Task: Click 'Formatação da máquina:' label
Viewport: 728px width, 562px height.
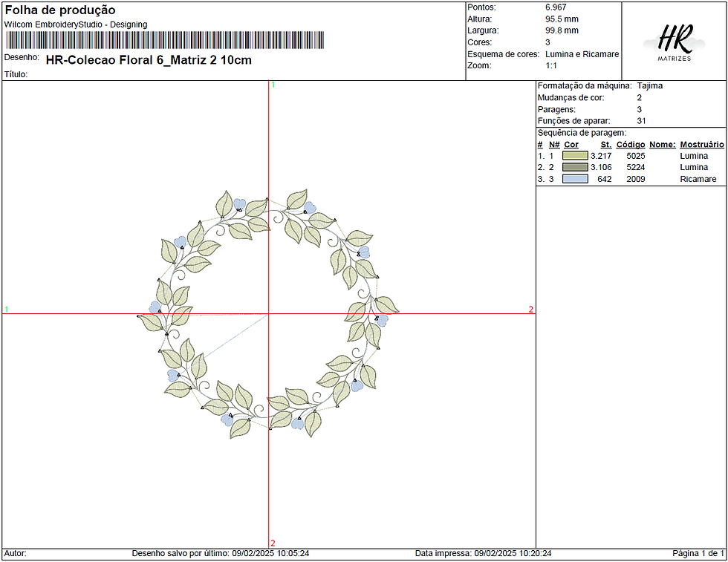Action: click(585, 86)
